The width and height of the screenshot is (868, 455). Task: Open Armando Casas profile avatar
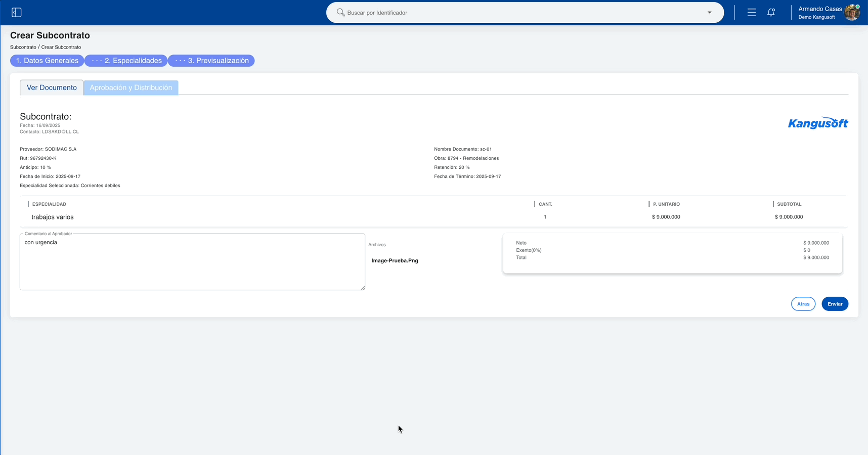852,13
